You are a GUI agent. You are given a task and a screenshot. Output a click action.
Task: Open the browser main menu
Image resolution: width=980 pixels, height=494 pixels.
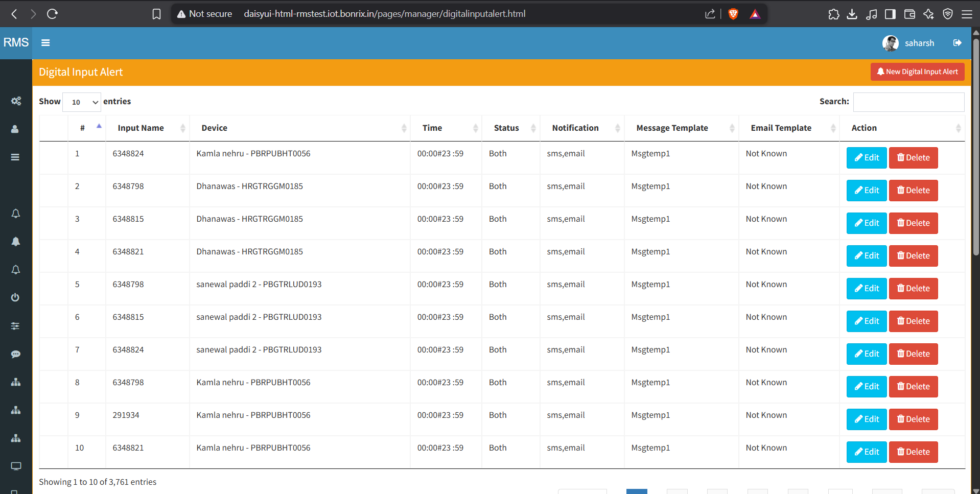point(967,14)
